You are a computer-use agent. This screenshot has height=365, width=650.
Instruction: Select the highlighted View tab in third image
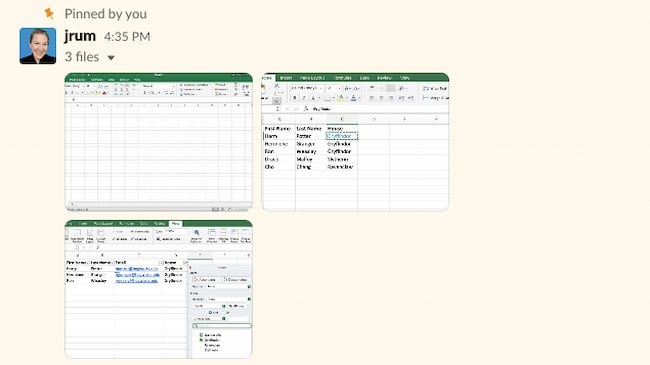(175, 224)
